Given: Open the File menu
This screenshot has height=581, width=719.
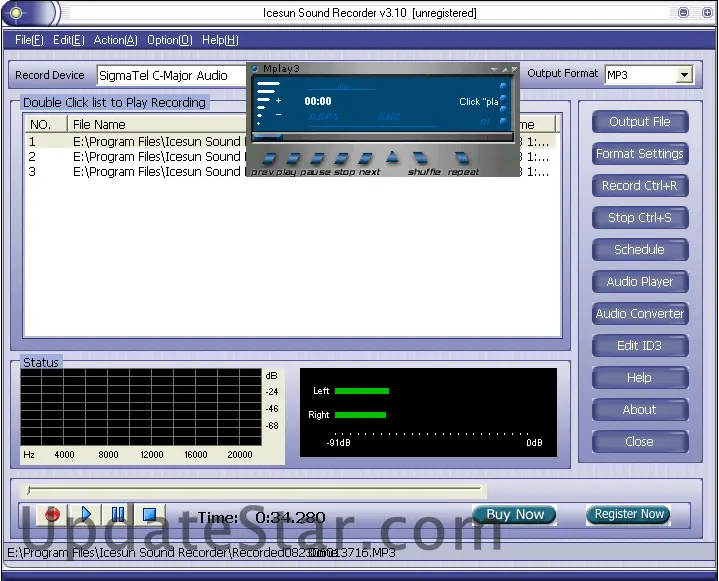Looking at the screenshot, I should pyautogui.click(x=29, y=40).
